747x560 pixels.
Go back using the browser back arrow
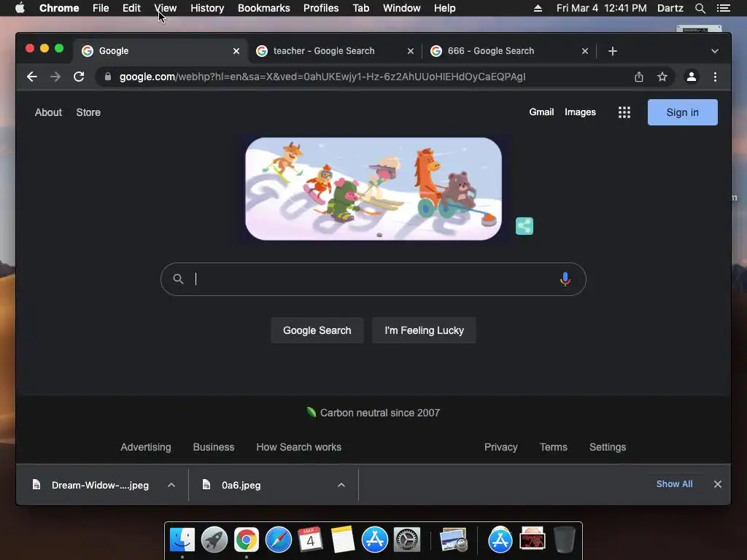pyautogui.click(x=32, y=77)
